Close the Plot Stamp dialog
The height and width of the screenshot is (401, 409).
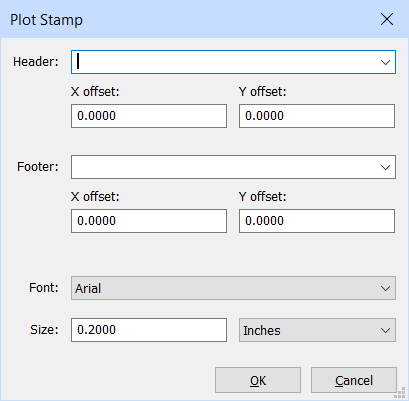click(x=387, y=19)
